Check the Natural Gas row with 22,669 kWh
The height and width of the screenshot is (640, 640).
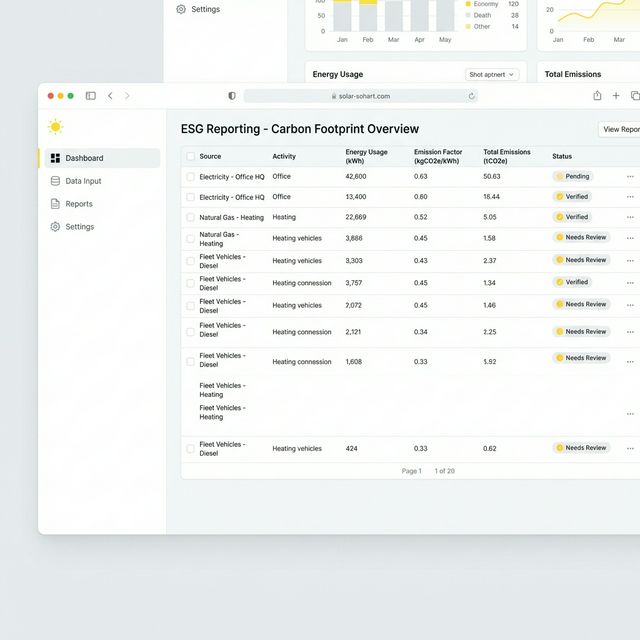point(190,217)
